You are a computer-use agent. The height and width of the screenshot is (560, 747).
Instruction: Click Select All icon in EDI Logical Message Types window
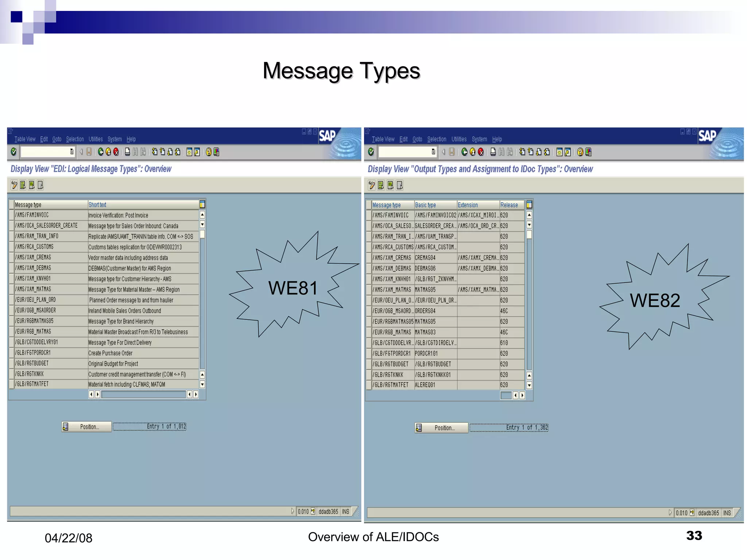23,185
